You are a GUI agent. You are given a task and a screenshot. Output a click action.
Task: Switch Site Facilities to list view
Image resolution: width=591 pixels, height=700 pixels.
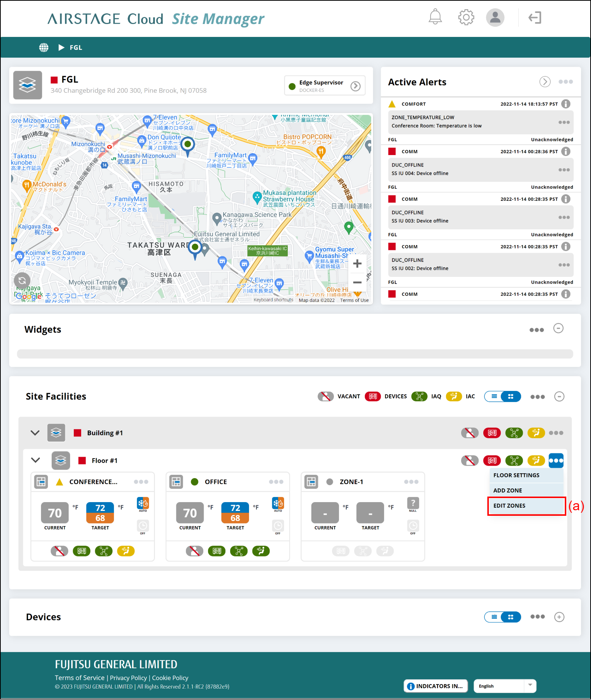click(x=494, y=397)
